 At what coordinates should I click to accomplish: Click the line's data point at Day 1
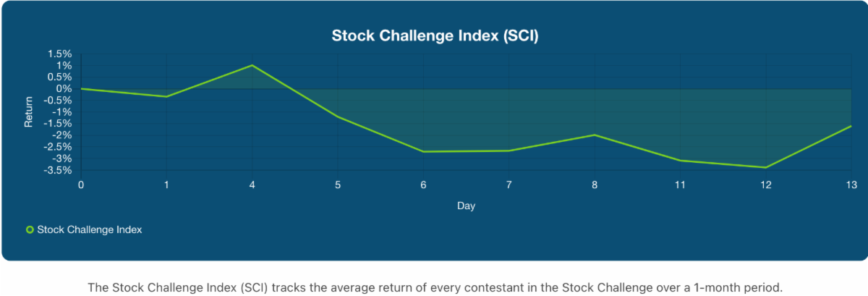pos(167,96)
